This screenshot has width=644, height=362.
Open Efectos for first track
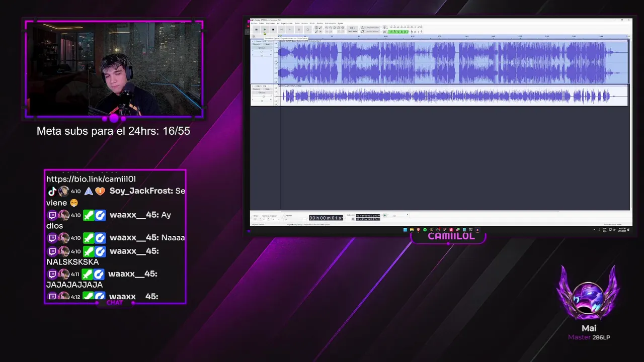coord(262,48)
